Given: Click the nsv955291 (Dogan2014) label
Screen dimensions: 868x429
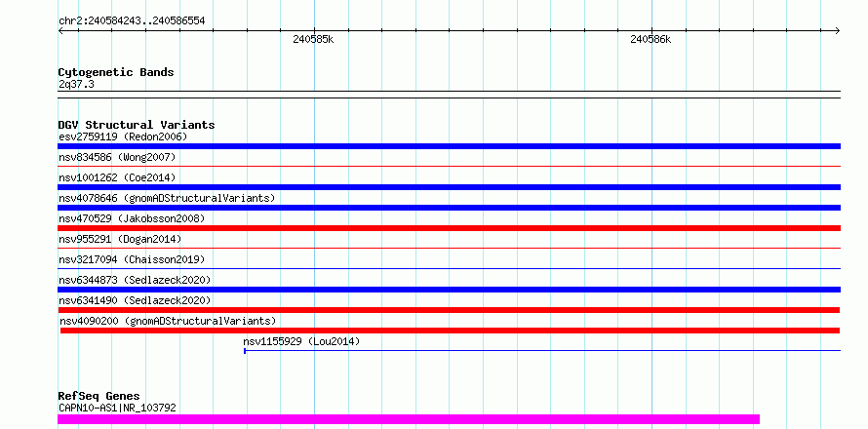Looking at the screenshot, I should pyautogui.click(x=120, y=239).
